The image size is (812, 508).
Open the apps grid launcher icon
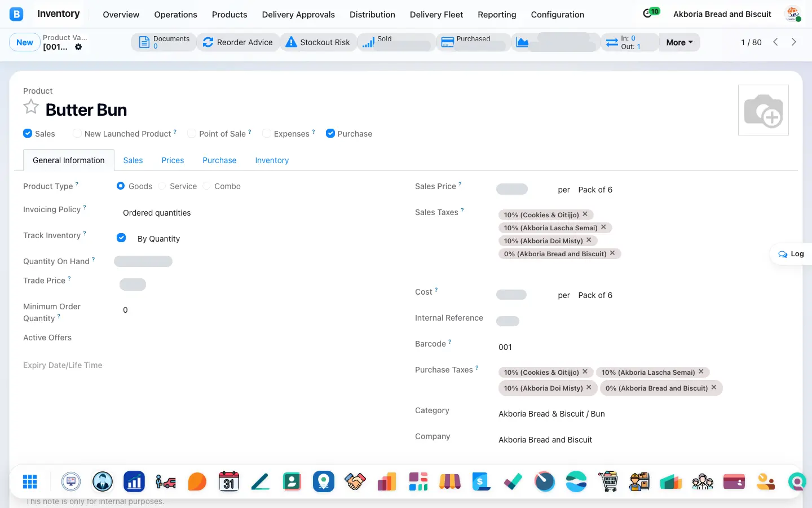(30, 481)
